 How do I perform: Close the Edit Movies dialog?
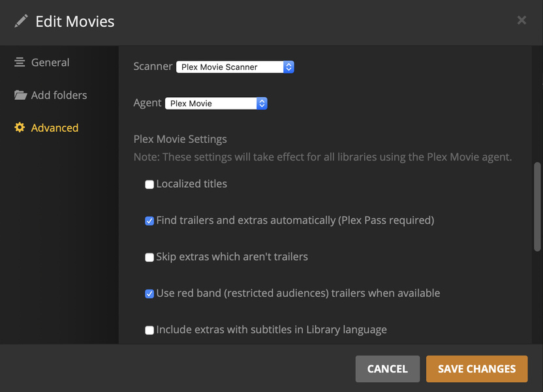(521, 20)
